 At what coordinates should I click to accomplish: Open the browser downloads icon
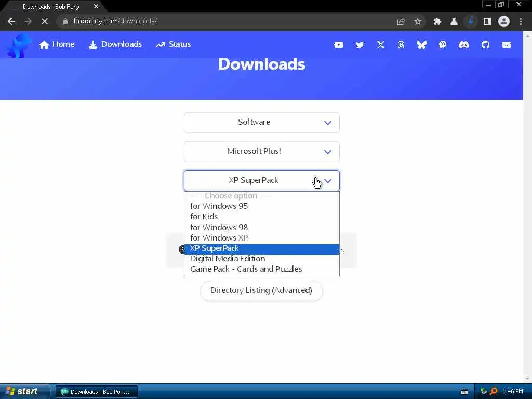click(471, 21)
